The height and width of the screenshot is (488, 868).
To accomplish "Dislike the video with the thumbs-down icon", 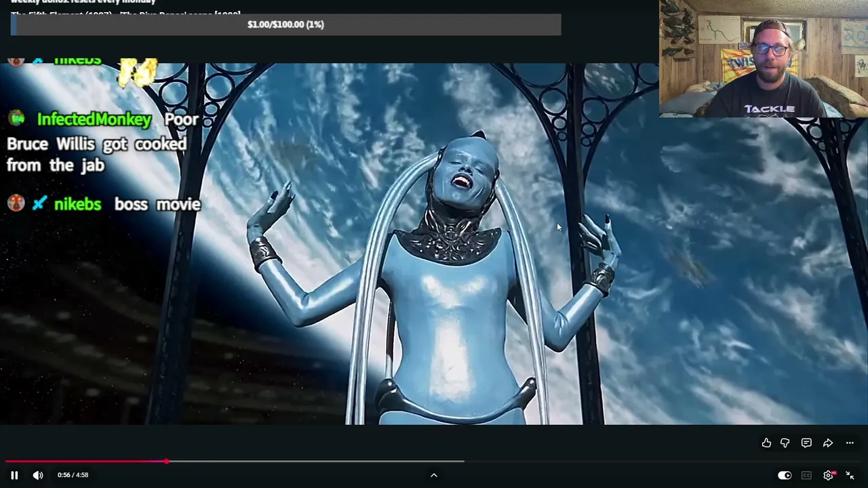I will pyautogui.click(x=785, y=443).
